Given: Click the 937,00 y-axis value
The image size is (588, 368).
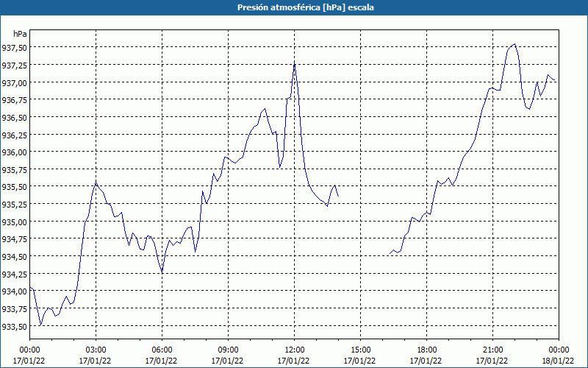Looking at the screenshot, I should (14, 82).
